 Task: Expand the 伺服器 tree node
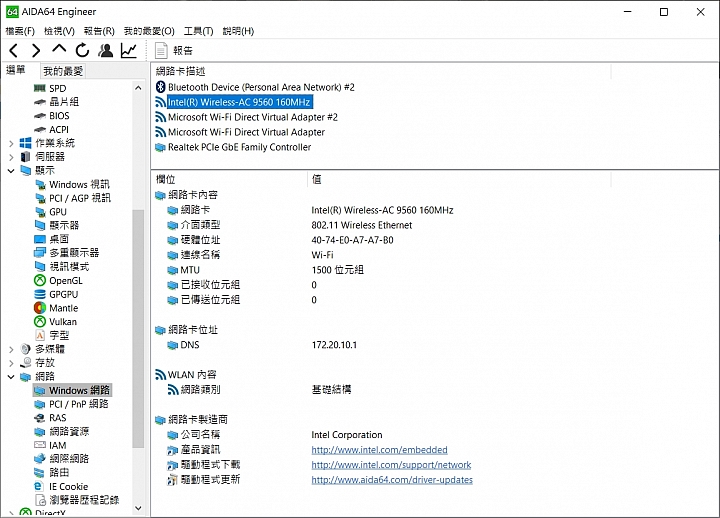click(x=11, y=157)
